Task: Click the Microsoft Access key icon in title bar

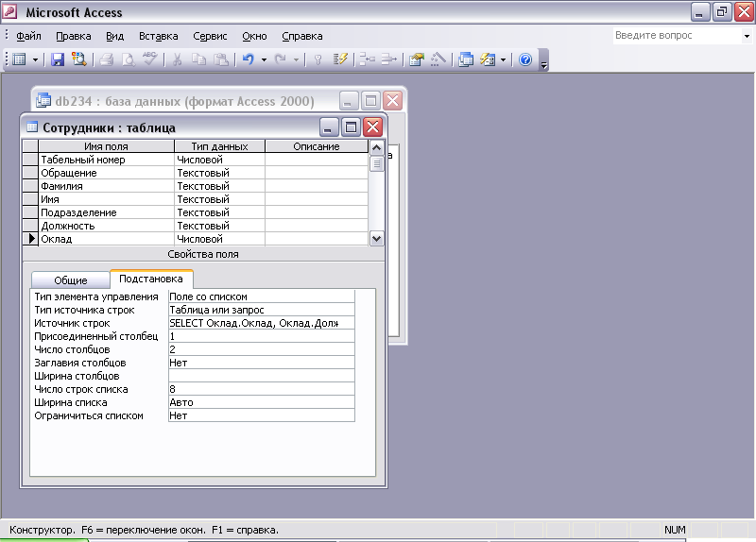Action: (x=9, y=12)
